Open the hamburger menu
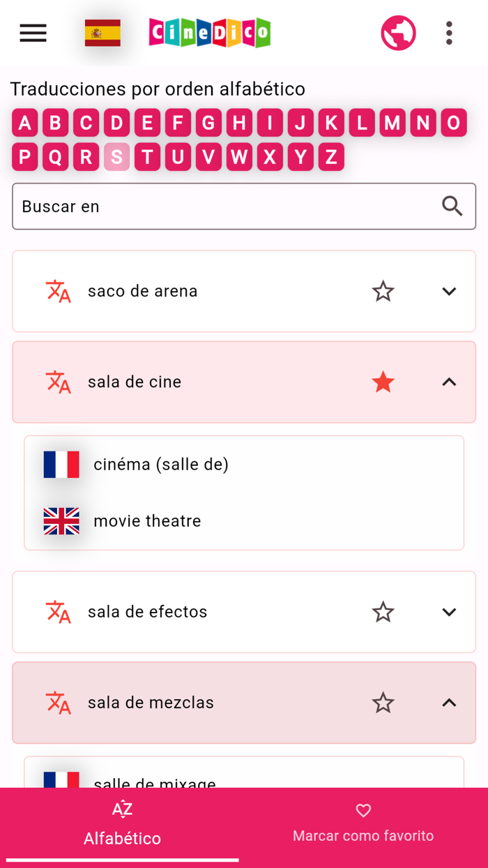The width and height of the screenshot is (488, 868). [x=33, y=33]
